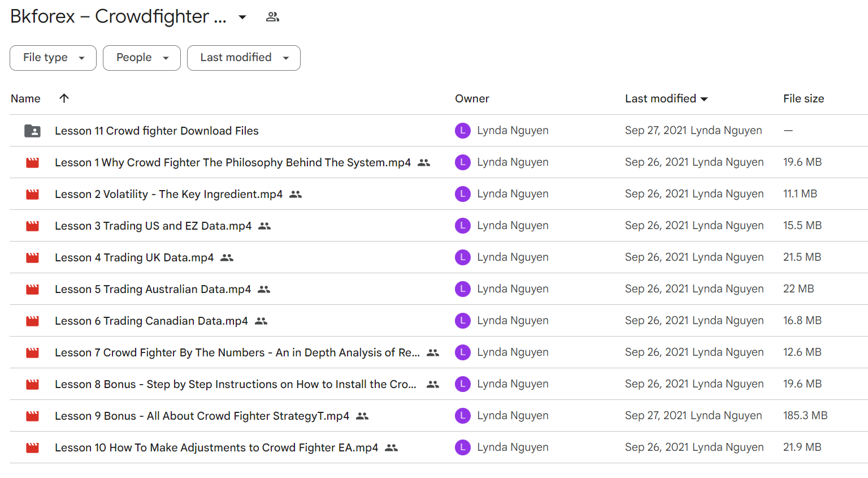Click shared icon next to Lesson 6 file name
Image resolution: width=868 pixels, height=478 pixels.
pos(261,321)
